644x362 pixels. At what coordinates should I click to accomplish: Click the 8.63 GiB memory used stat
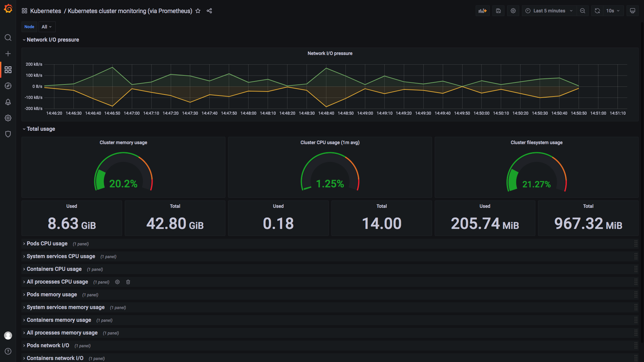point(72,224)
